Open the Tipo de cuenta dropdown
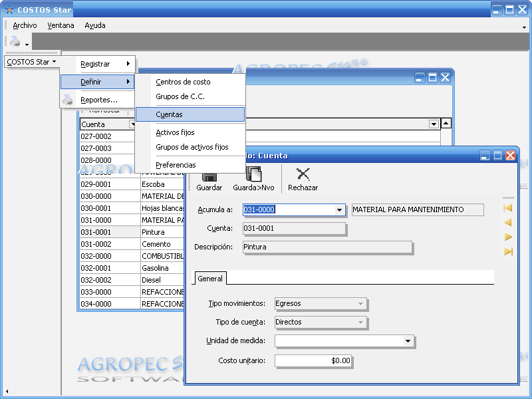 pos(360,323)
